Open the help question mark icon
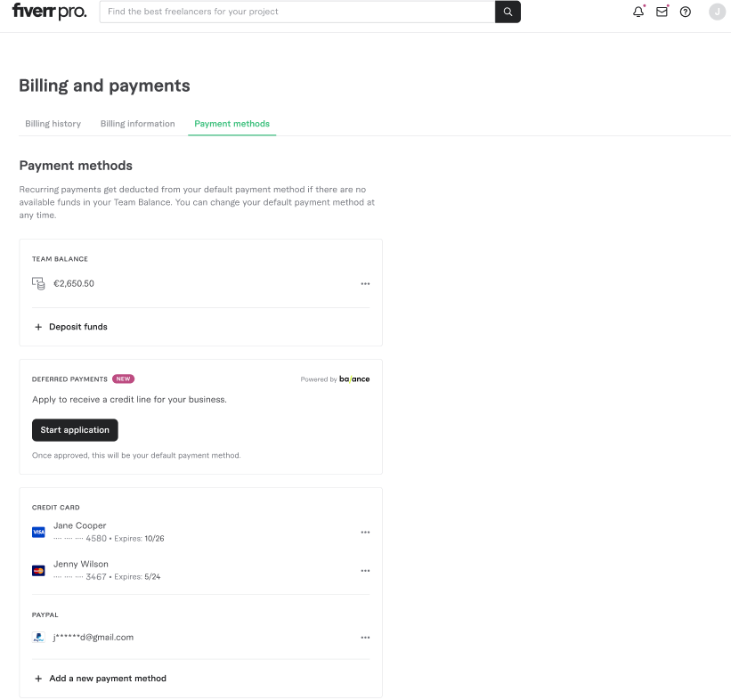Screen dimensions: 731x700 (x=686, y=12)
